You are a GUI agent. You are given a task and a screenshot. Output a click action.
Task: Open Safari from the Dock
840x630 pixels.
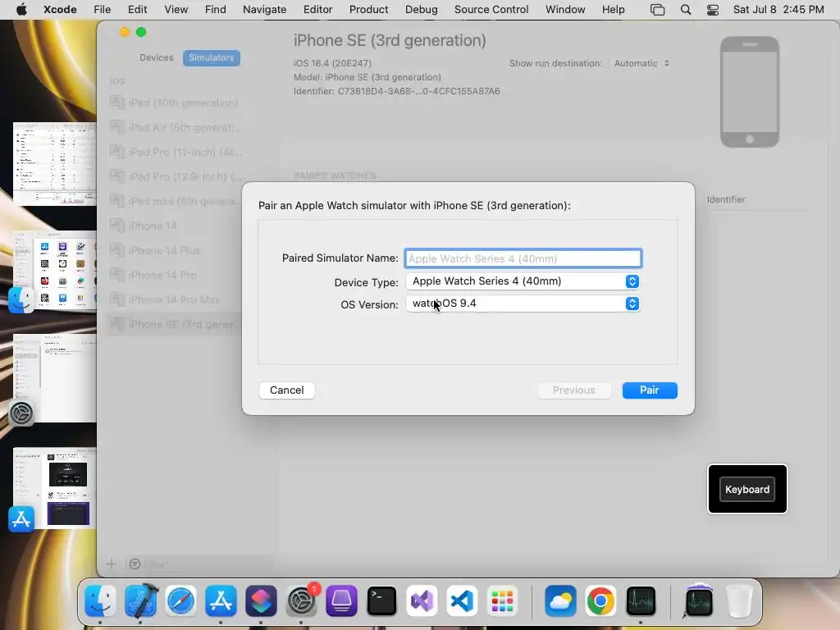180,600
